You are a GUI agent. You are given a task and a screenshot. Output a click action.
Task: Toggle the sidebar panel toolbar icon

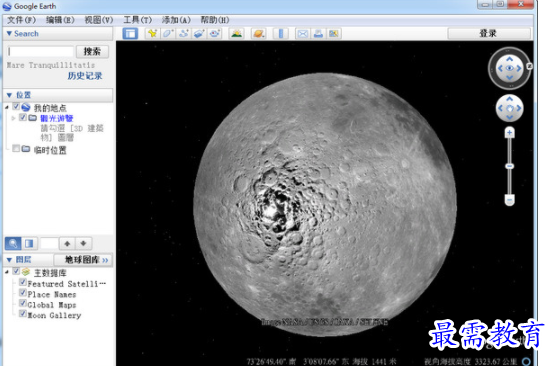tap(130, 33)
